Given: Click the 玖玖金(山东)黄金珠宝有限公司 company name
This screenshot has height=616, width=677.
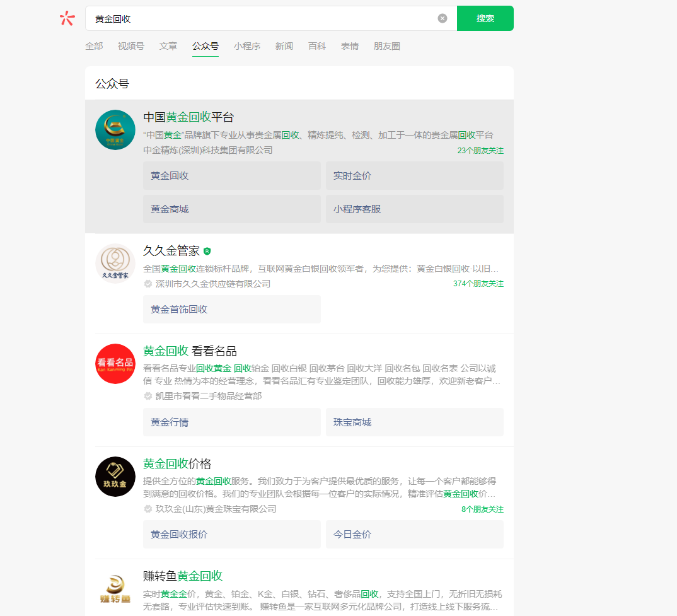Looking at the screenshot, I should (216, 509).
